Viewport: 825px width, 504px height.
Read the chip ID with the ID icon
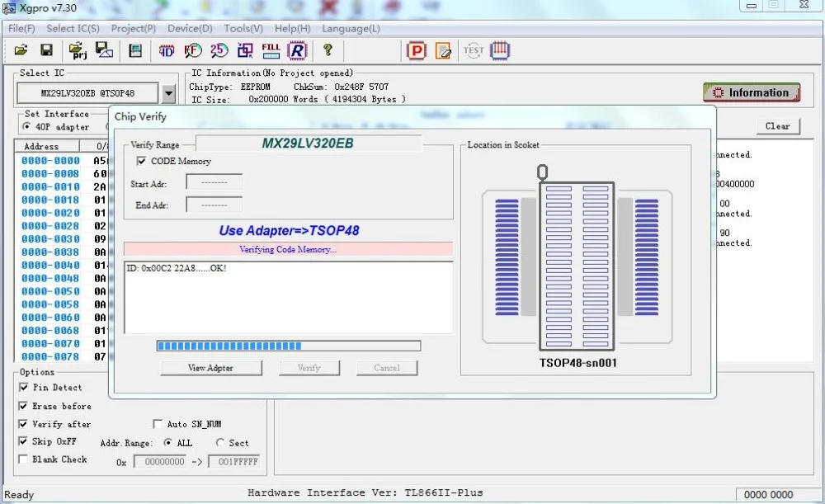167,50
